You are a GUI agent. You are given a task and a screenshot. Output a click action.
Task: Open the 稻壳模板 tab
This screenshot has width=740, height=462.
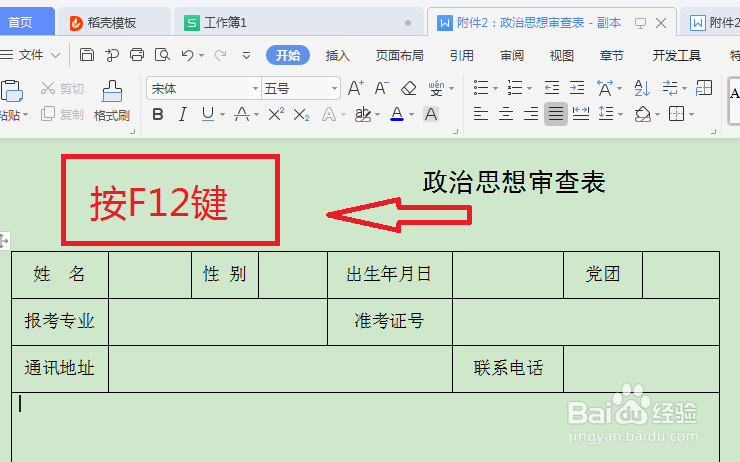113,22
